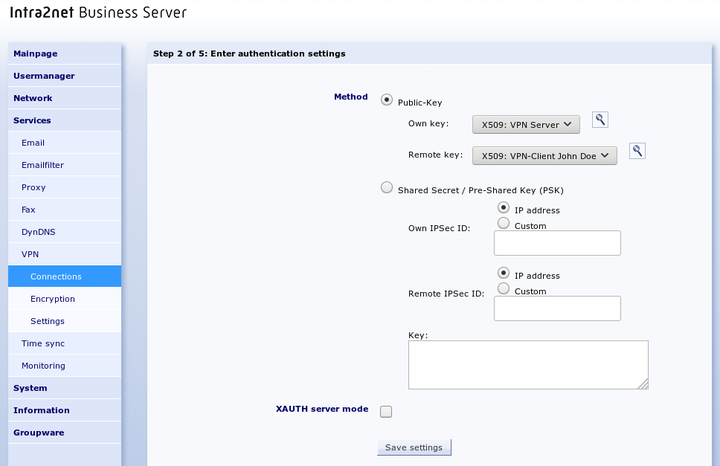Open the Monitoring page
720x466 pixels.
(x=65, y=365)
